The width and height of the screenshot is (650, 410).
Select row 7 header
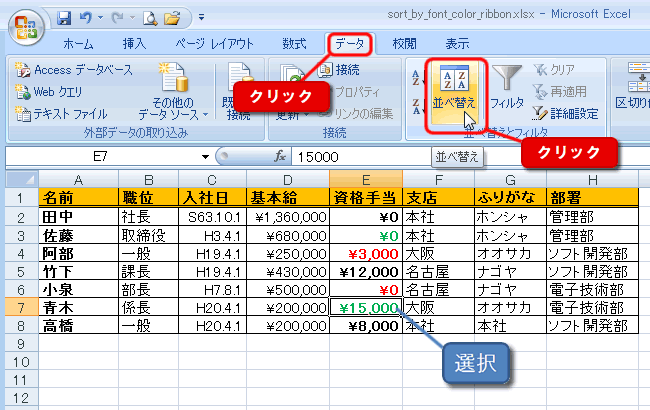tap(22, 308)
